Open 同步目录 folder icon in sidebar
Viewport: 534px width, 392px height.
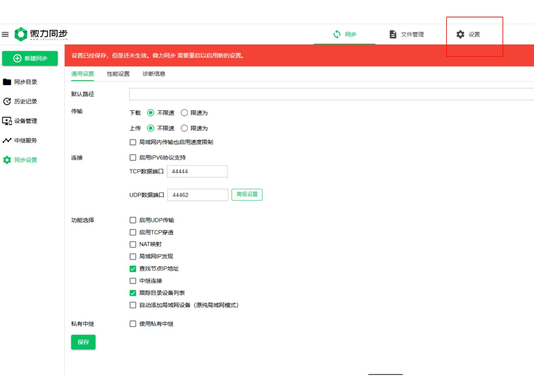point(7,82)
